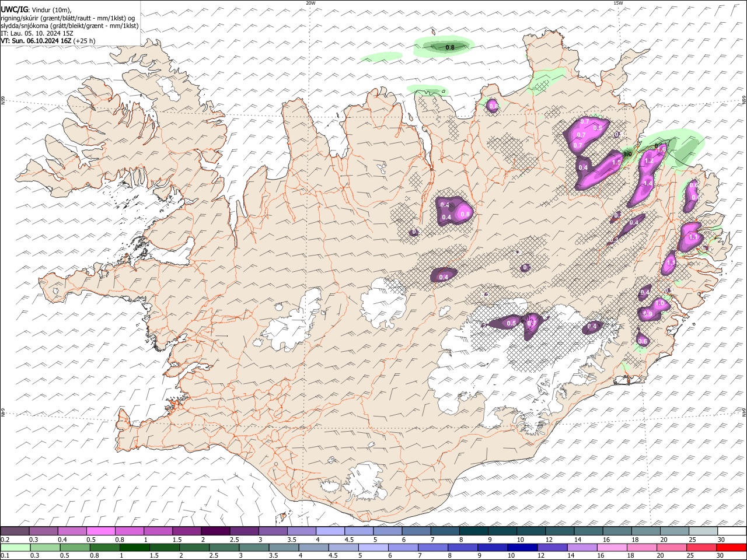
Task: Click darkest green swatch labeled 1 in lower legend
Action: (x=134, y=548)
